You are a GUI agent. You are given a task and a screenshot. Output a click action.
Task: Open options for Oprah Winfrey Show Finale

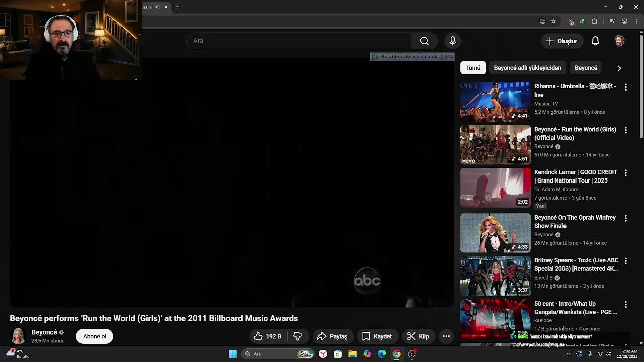[626, 218]
